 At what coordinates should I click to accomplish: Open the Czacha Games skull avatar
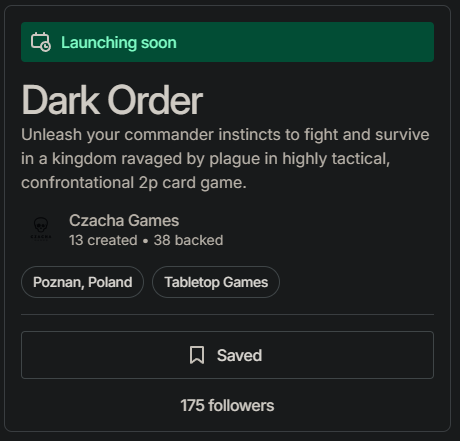pyautogui.click(x=41, y=229)
